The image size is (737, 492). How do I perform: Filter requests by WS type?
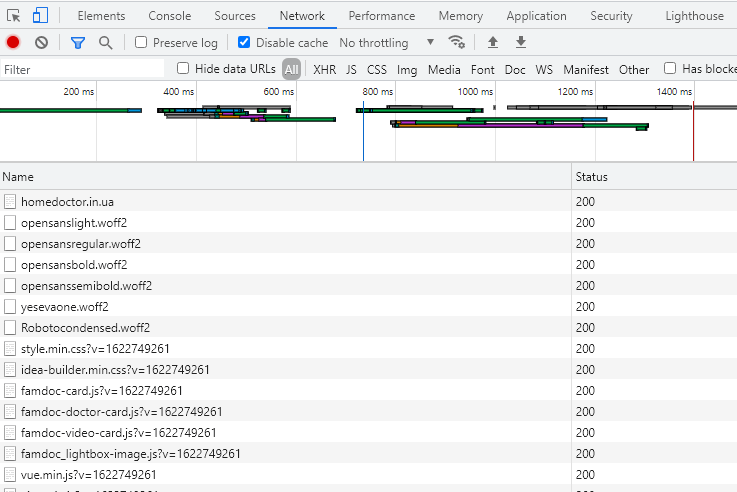[544, 70]
